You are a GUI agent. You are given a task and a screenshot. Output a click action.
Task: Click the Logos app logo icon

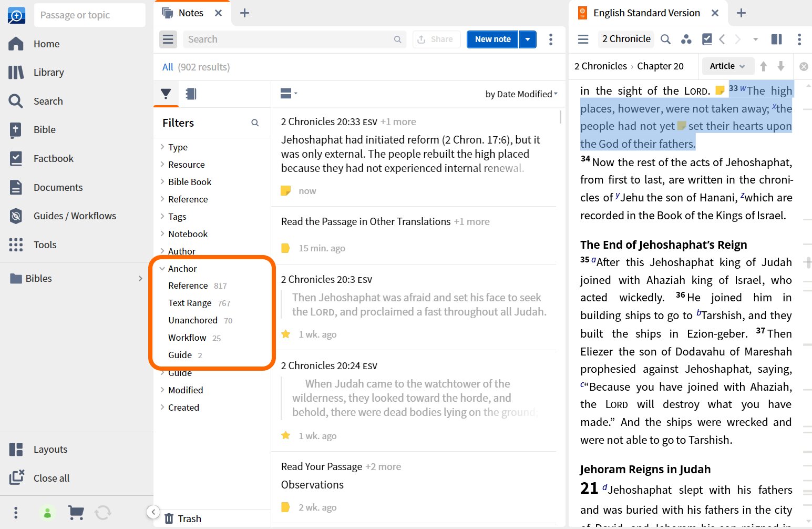(x=16, y=15)
